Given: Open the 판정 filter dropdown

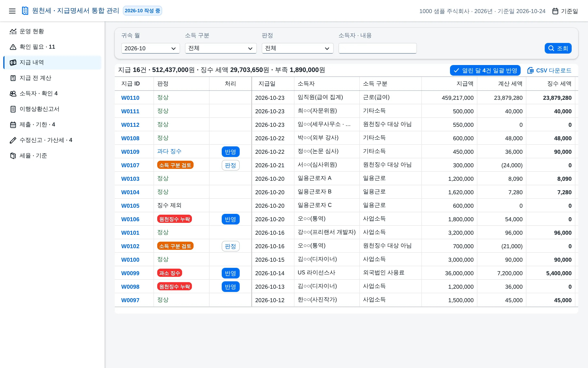Looking at the screenshot, I should coord(297,48).
